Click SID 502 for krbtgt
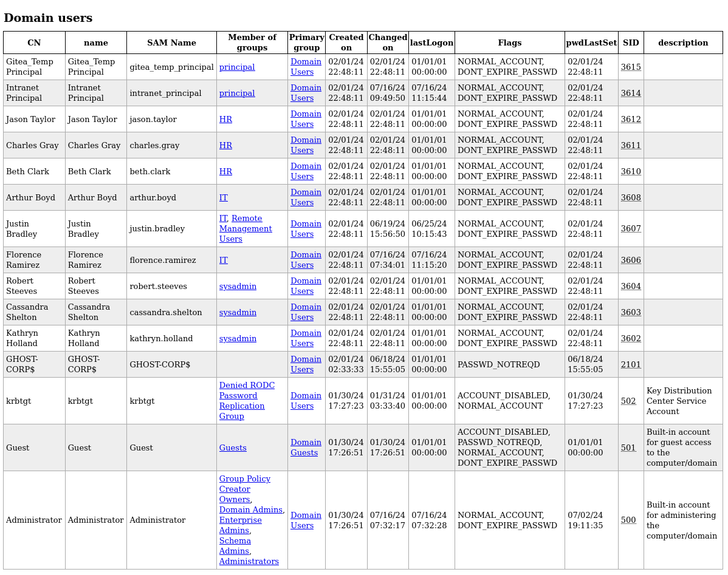The width and height of the screenshot is (728, 575). tap(628, 401)
